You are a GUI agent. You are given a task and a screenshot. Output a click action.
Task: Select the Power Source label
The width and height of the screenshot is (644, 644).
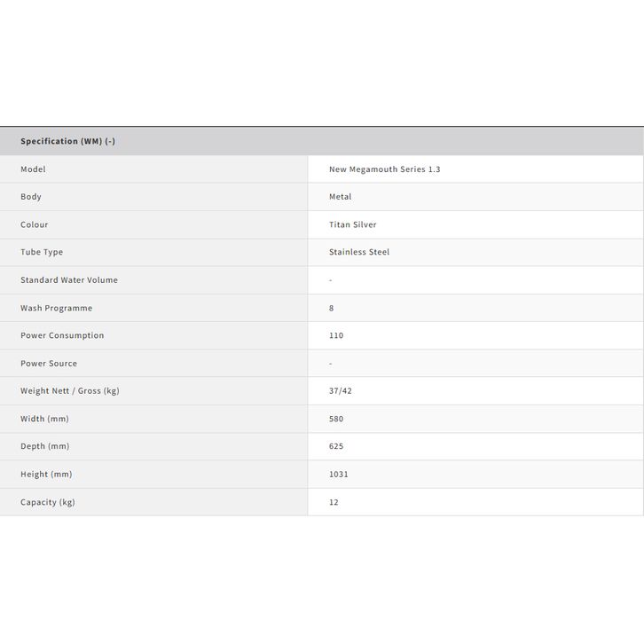tap(49, 364)
